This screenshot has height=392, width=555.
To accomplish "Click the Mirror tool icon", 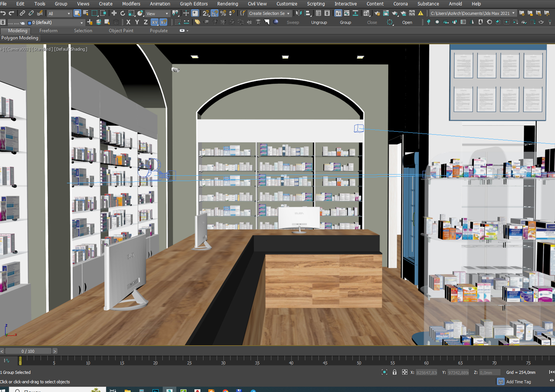I will 299,13.
